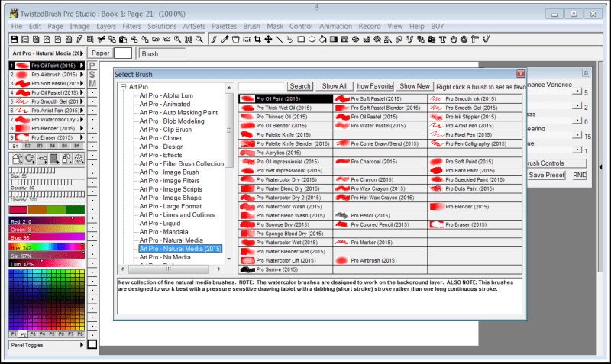611x364 pixels.
Task: Choose Pro Pen Calligraphy (2015) brush
Action: tap(474, 143)
